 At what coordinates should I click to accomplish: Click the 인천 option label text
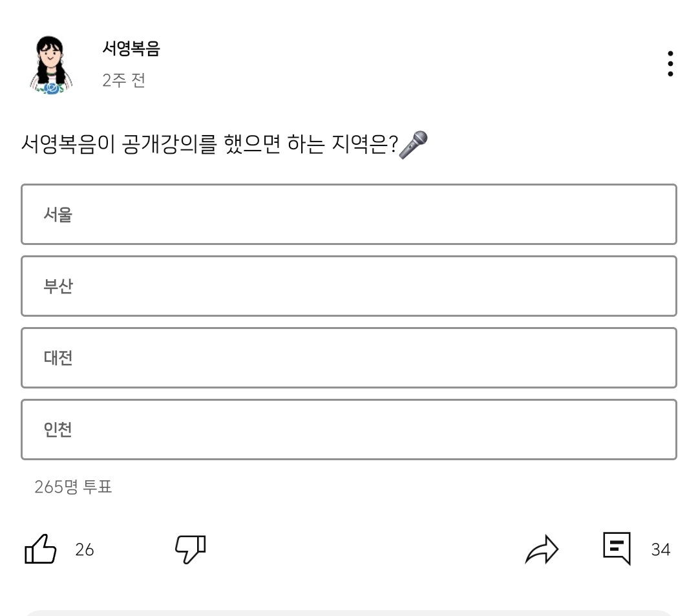(58, 430)
